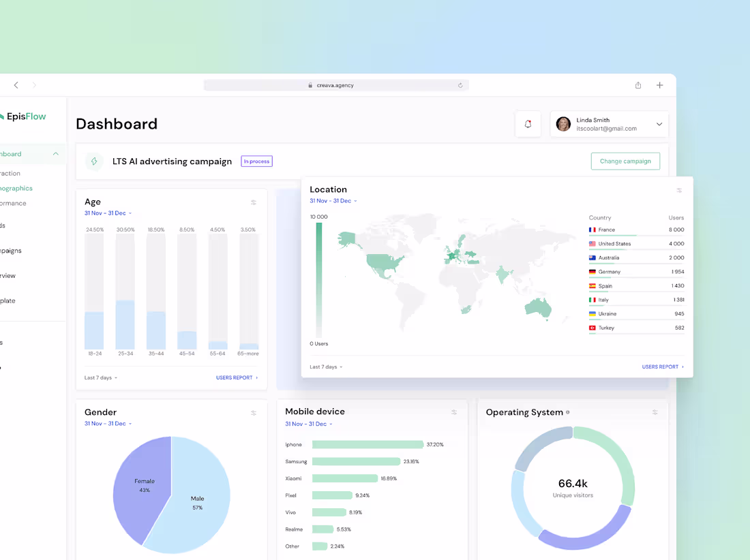Image resolution: width=750 pixels, height=560 pixels.
Task: Open the Last 7 days dropdown on Location
Action: [325, 367]
